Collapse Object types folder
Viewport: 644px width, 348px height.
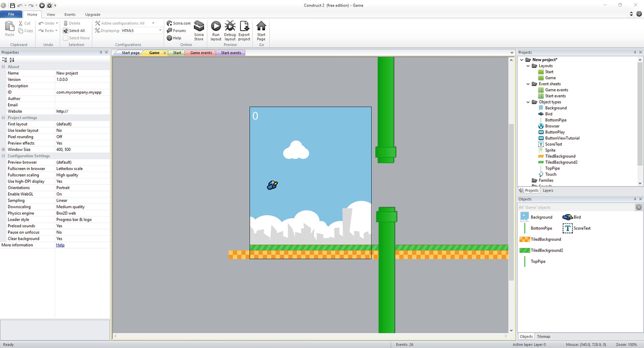(x=528, y=102)
